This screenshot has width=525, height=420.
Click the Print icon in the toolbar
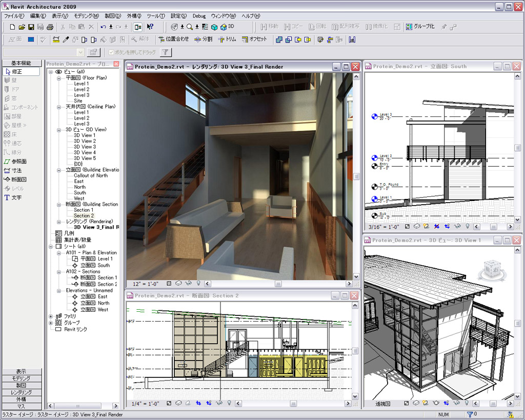(x=50, y=27)
